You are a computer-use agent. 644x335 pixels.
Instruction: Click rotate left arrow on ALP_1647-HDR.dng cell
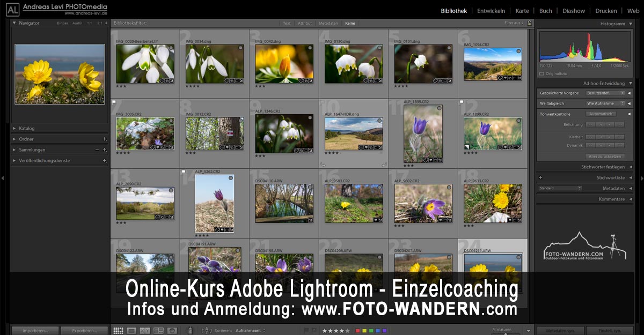[323, 165]
